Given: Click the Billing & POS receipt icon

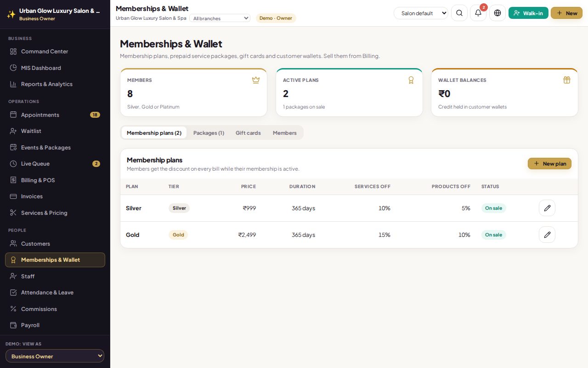Looking at the screenshot, I should click(13, 180).
